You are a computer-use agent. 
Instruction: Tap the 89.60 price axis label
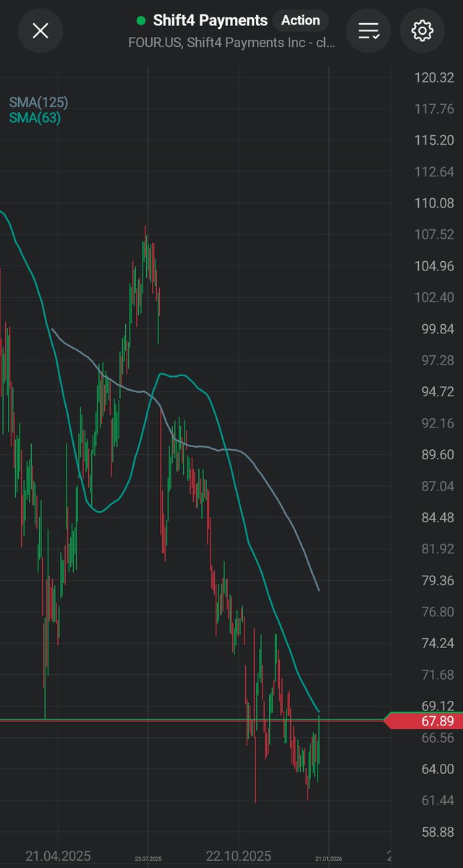(x=437, y=454)
